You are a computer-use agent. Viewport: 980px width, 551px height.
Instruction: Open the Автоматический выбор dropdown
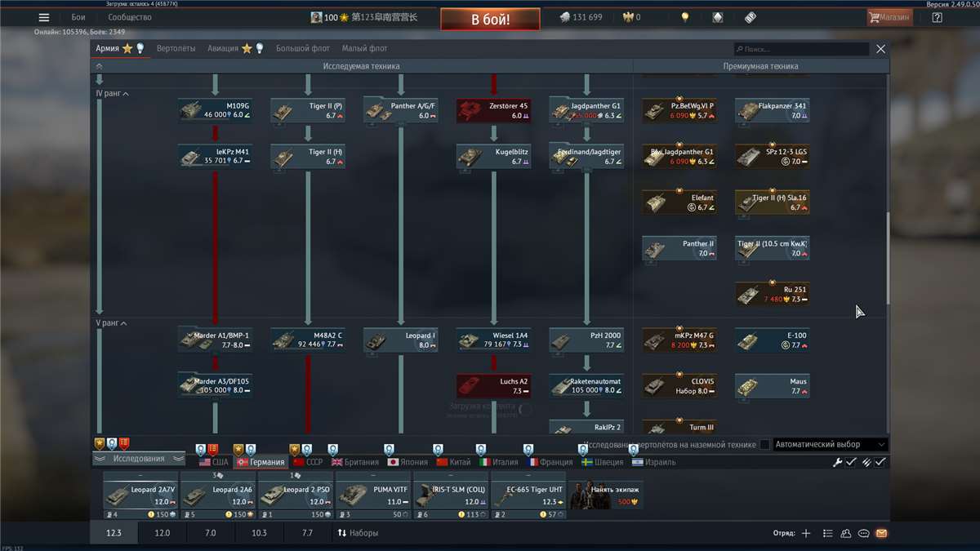tap(830, 445)
